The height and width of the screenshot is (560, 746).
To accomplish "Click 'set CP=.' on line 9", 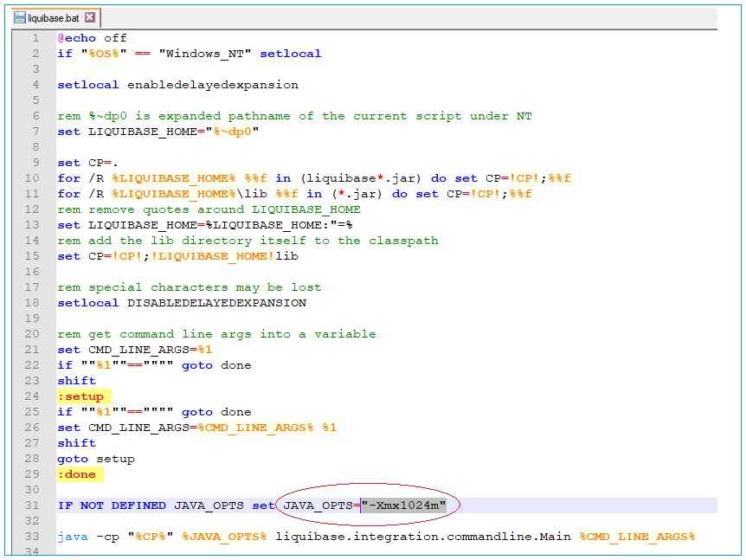I will [87, 163].
